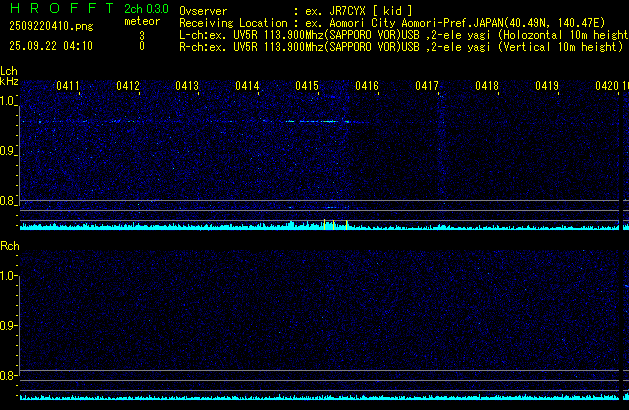Click the Lch 1.0 frequency label

pos(9,101)
